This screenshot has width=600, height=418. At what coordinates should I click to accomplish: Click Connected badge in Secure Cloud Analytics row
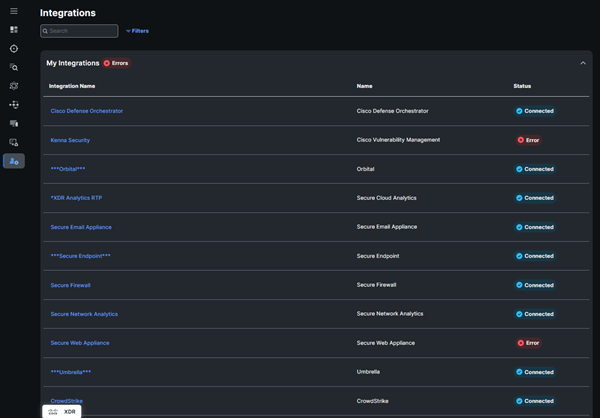pos(535,198)
